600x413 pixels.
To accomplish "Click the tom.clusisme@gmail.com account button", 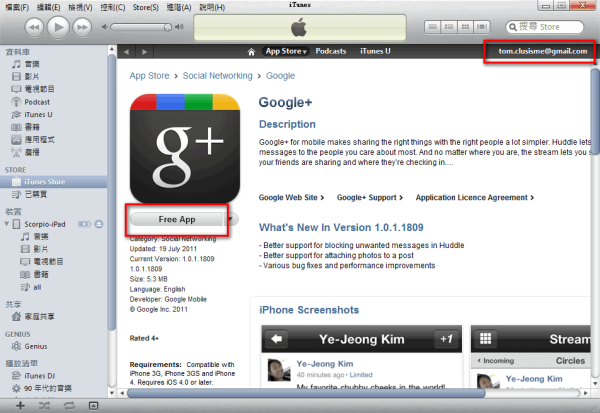I will 542,51.
